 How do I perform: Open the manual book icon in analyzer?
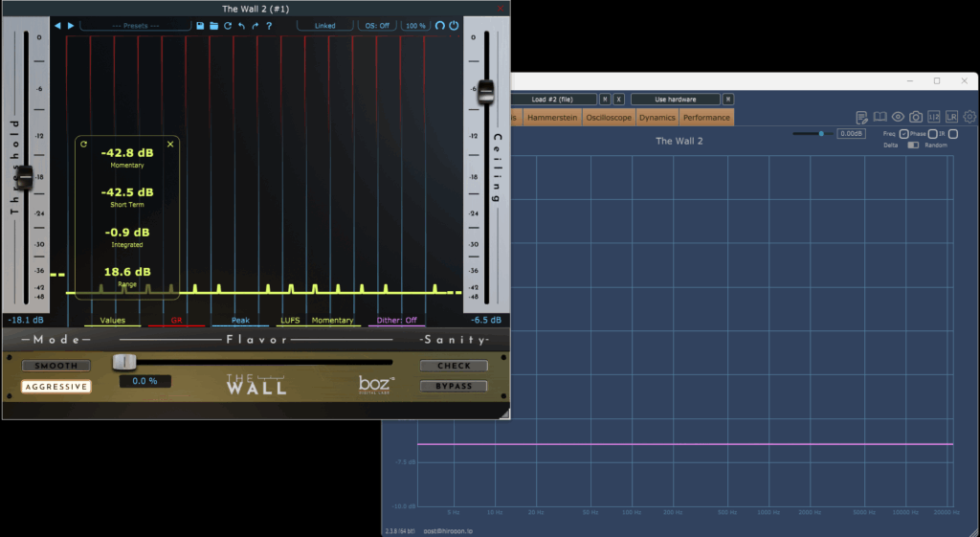[x=880, y=117]
